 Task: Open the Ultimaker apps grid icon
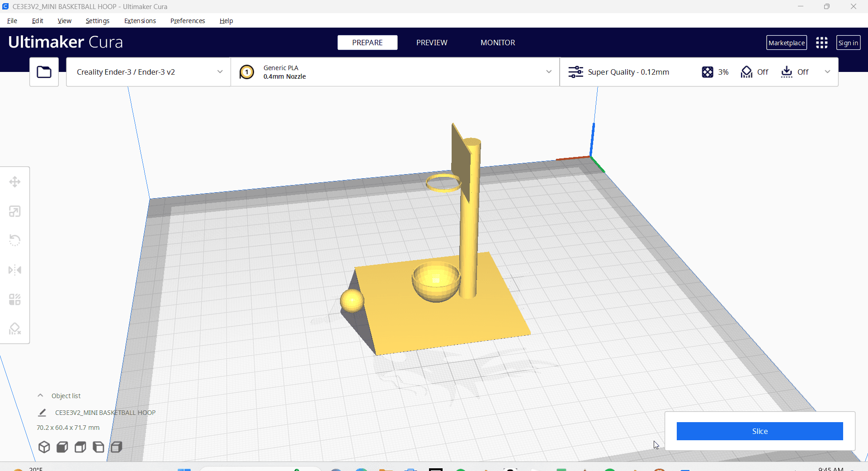click(821, 43)
